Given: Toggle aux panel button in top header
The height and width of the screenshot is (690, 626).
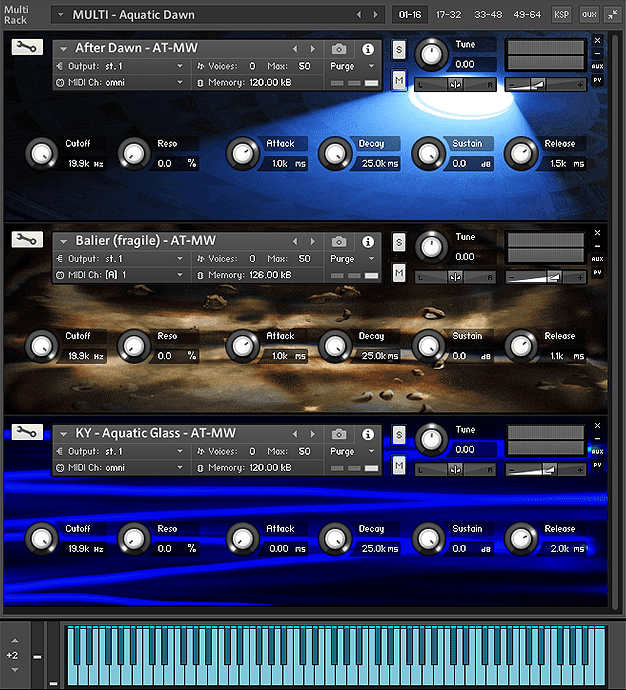Looking at the screenshot, I should (x=589, y=15).
